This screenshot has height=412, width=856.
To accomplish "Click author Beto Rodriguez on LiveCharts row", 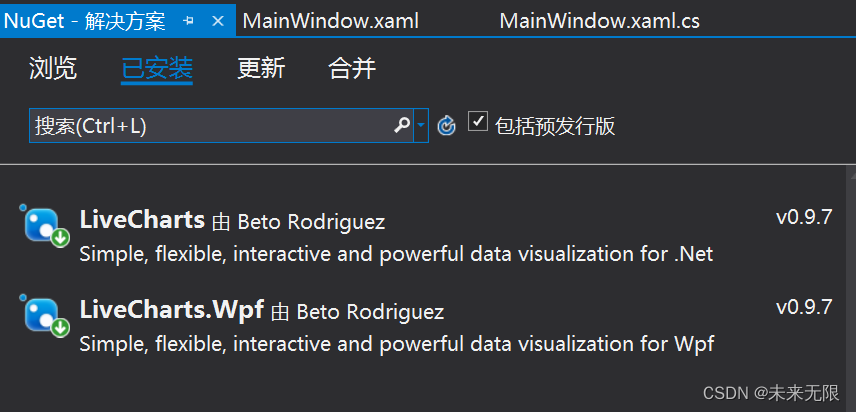I will coord(311,222).
